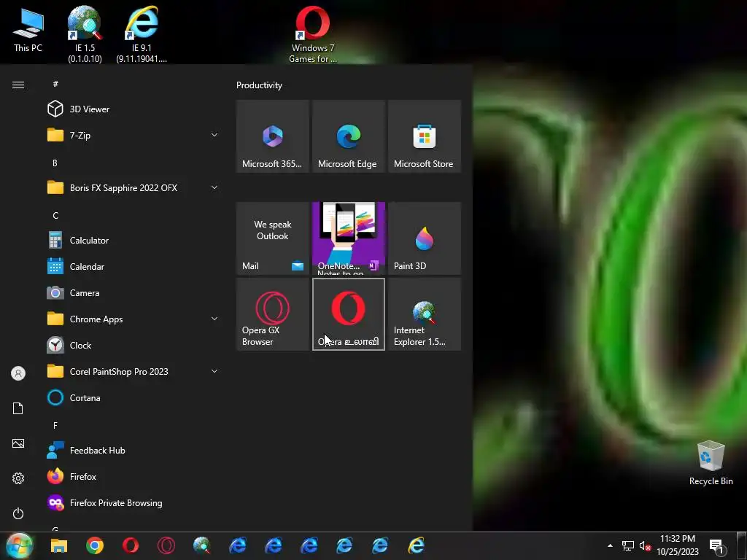Expand the 7-Zip folder
Image resolution: width=747 pixels, height=560 pixels.
tap(133, 135)
